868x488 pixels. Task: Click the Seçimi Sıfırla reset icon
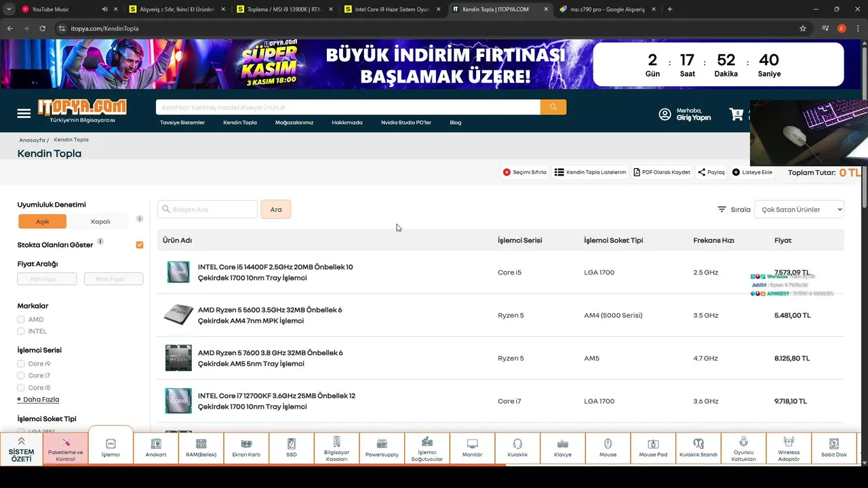coord(507,172)
